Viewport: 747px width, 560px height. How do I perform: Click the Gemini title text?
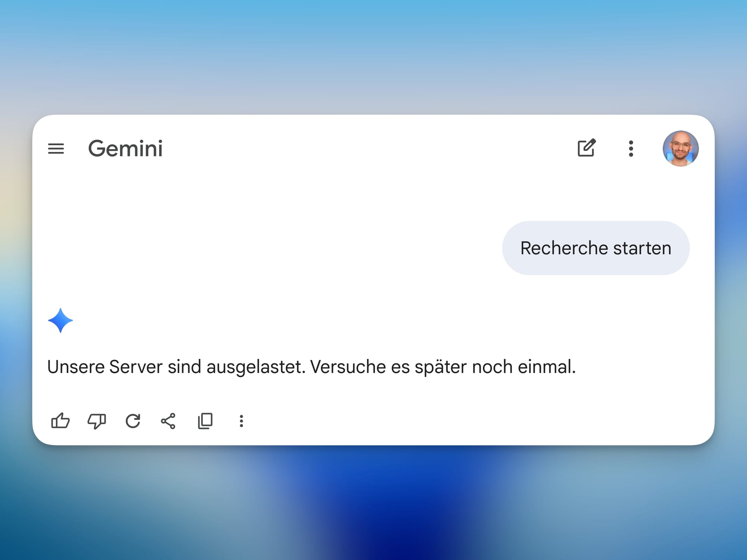coord(125,149)
